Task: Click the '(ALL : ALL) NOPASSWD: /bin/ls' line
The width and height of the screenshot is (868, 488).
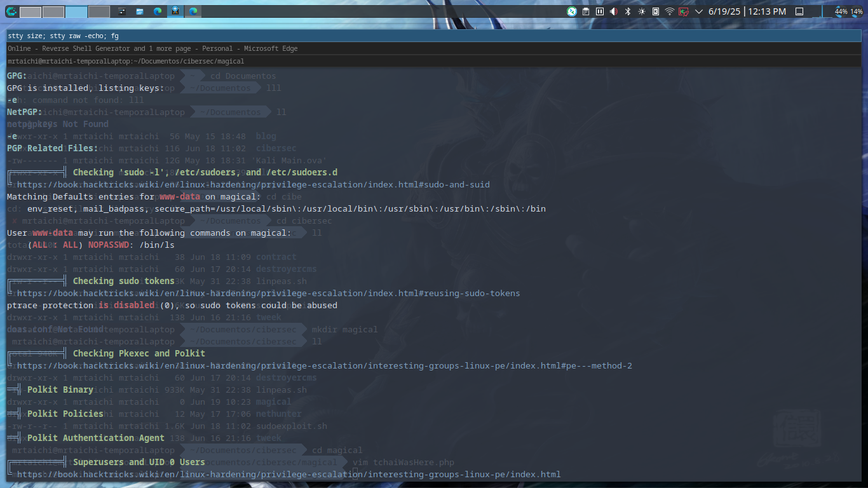Action: click(101, 245)
